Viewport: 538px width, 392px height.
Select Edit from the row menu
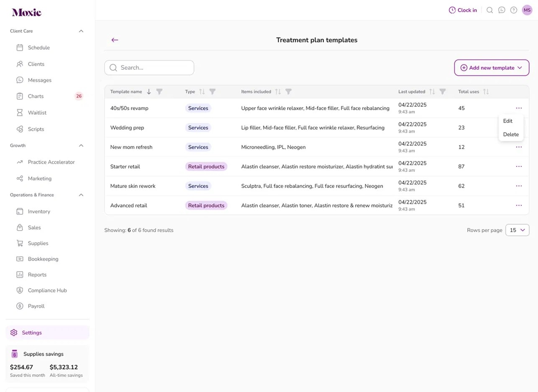508,121
